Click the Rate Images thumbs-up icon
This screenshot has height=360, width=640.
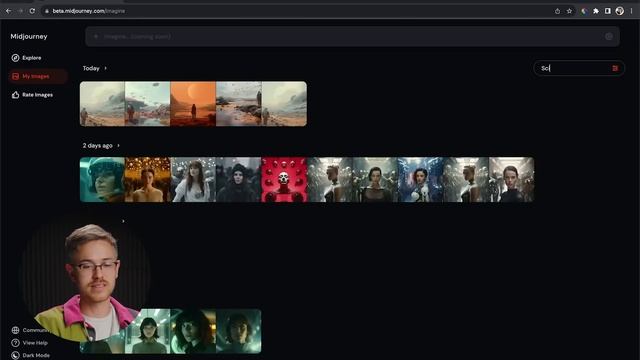click(16, 95)
